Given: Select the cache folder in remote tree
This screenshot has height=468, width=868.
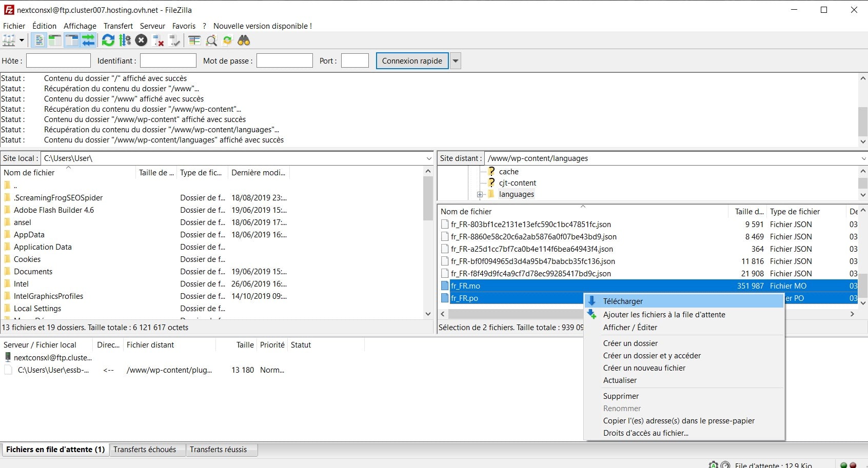Looking at the screenshot, I should pos(508,172).
